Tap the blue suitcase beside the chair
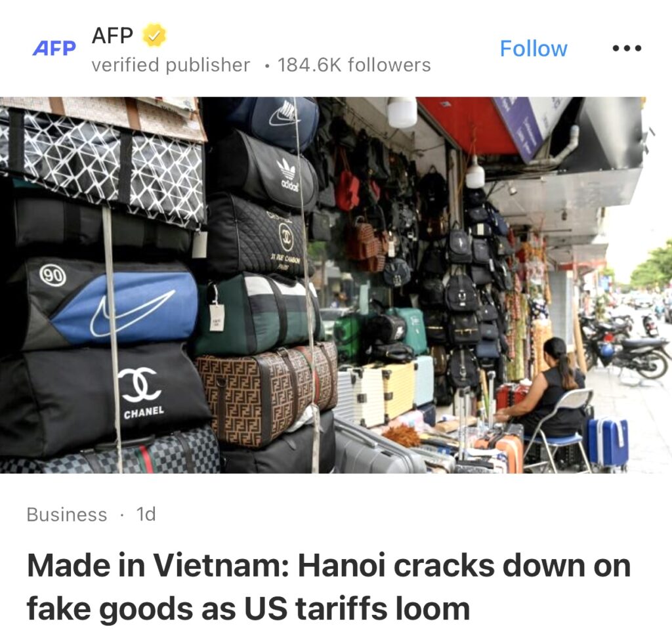The width and height of the screenshot is (672, 643). coord(607,442)
